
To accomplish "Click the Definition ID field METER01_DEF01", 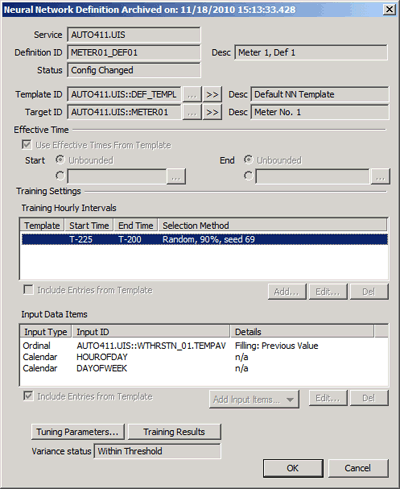I will 134,53.
